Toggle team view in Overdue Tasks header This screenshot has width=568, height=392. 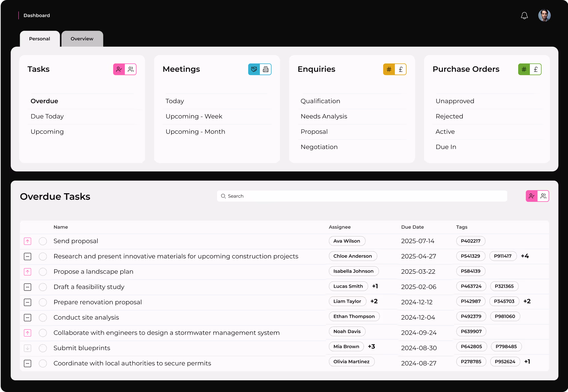pyautogui.click(x=543, y=196)
